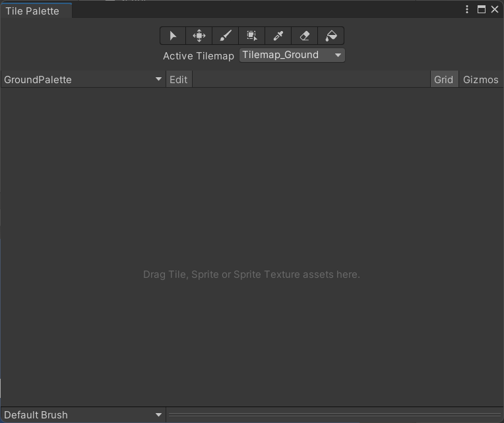Activate the Flood Fill bucket tool
Screen dimensions: 504x423
click(x=331, y=36)
